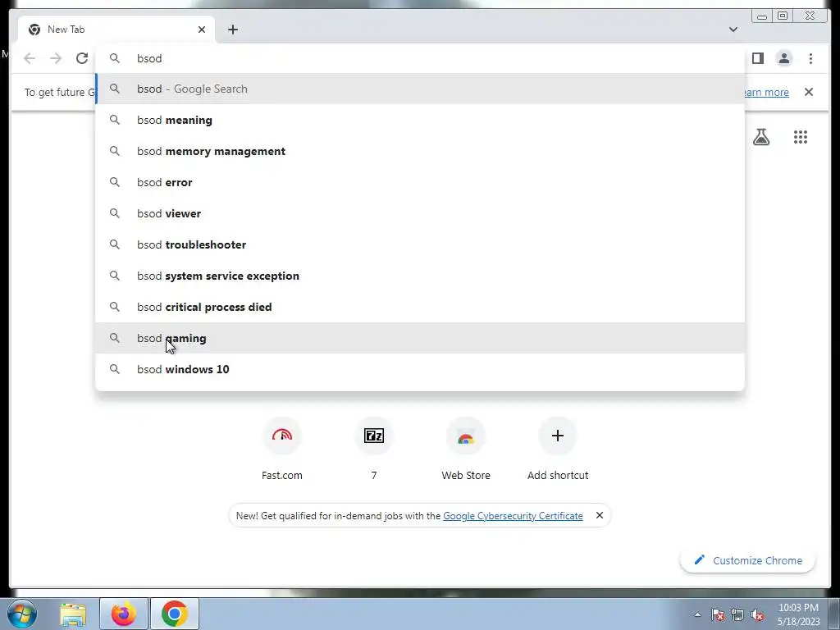Open the Chrome three-dot menu
The image size is (840, 630).
(810, 58)
